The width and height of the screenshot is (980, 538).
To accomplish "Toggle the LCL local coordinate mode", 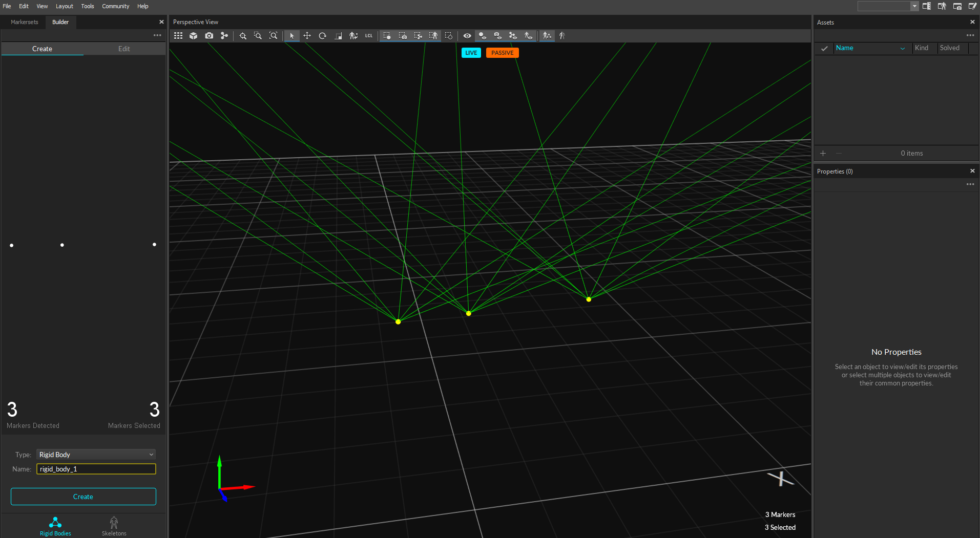I will (369, 36).
